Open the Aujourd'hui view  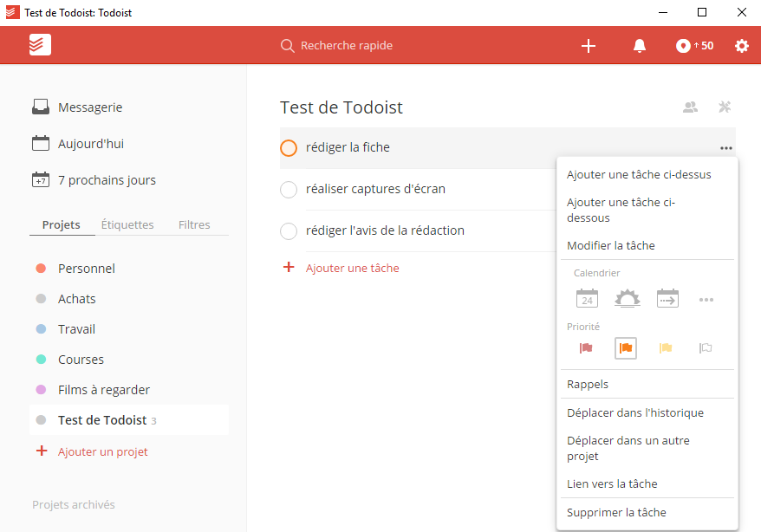[x=91, y=144]
